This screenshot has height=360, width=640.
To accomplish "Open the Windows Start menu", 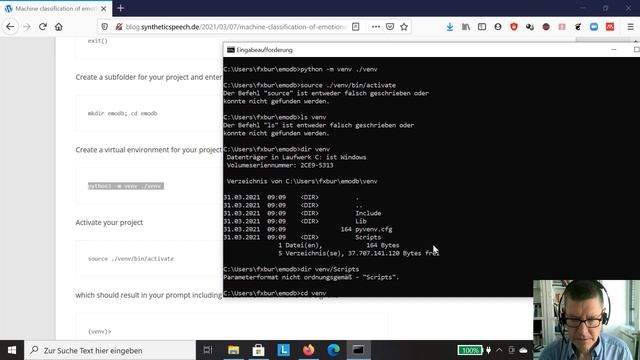I will (12, 350).
